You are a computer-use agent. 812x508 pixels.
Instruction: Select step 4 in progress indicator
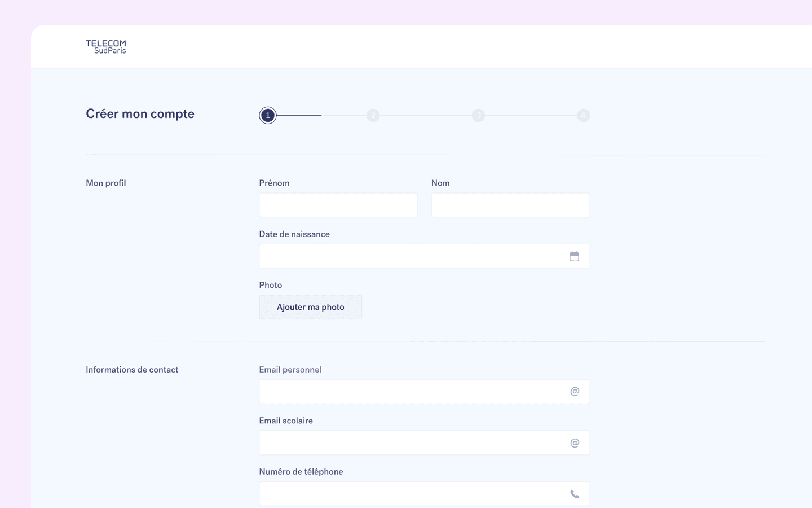[x=583, y=115]
